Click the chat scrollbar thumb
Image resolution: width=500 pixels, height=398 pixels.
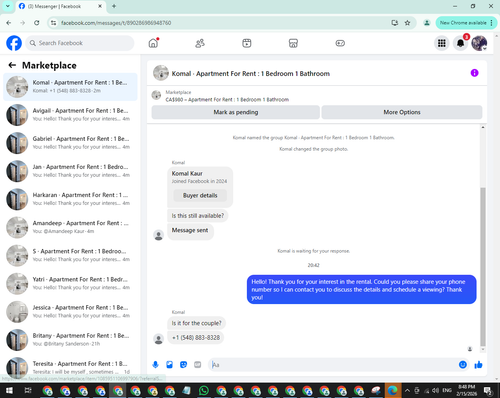point(483,267)
